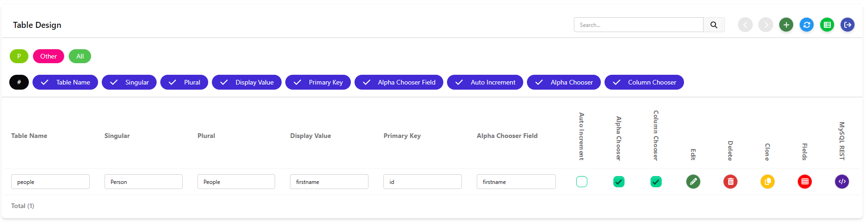The width and height of the screenshot is (868, 222).
Task: Select the Other filter pill
Action: 48,56
